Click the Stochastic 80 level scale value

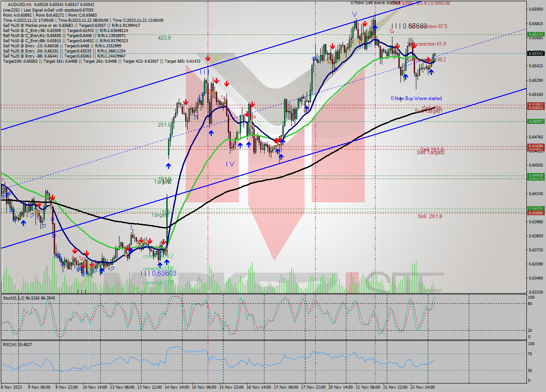[529, 304]
